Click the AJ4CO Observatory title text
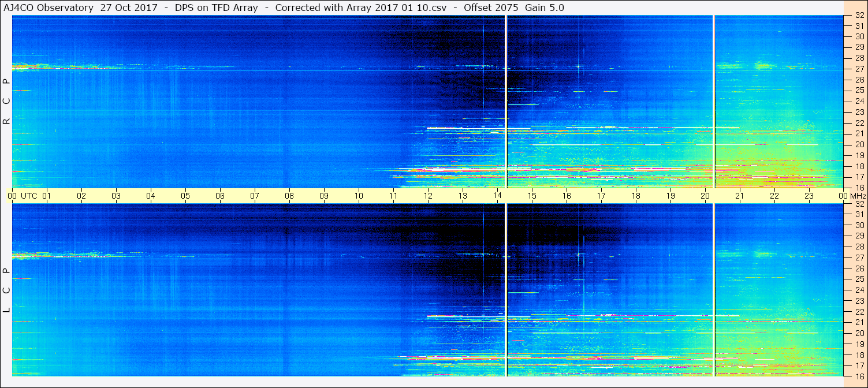Viewport: 868px width, 388px height. [x=49, y=8]
